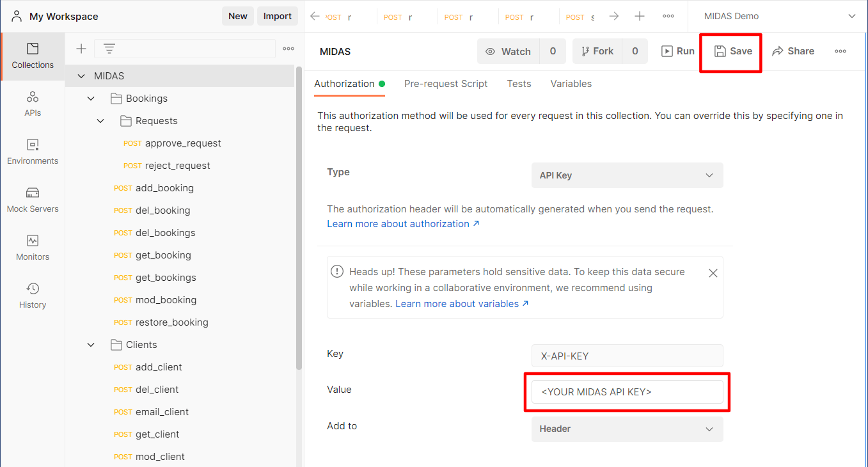
Task: Collapse the MIDAS collection chevron
Action: click(81, 76)
